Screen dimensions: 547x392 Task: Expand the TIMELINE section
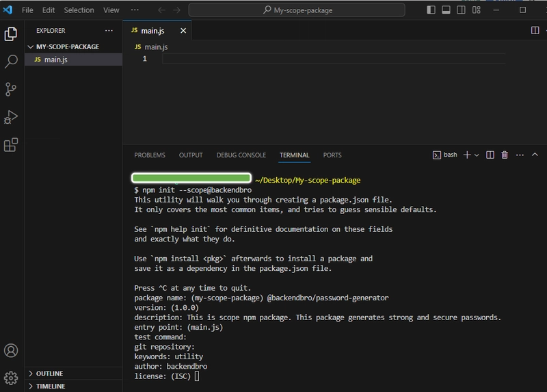pyautogui.click(x=51, y=387)
